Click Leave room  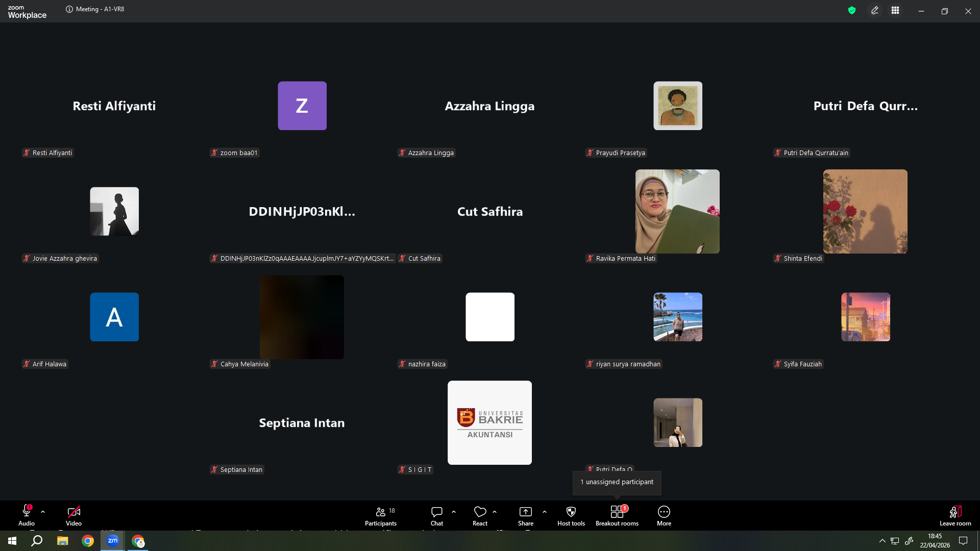pos(955,515)
